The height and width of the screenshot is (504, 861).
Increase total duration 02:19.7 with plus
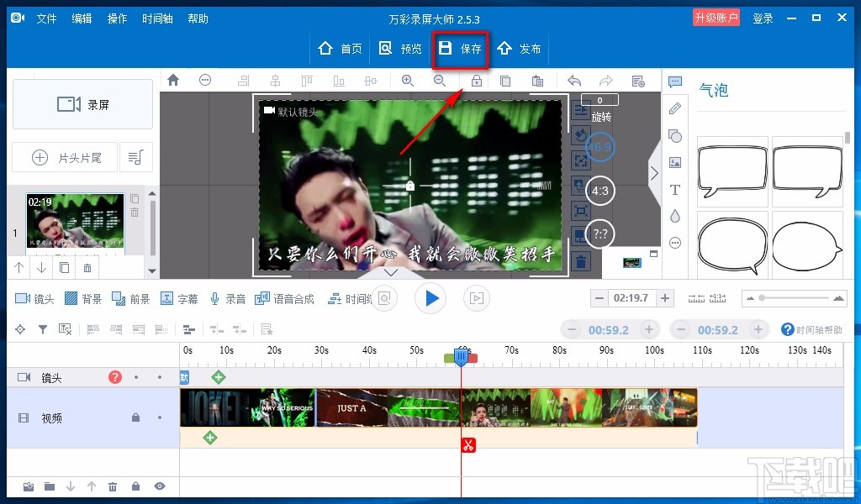665,298
